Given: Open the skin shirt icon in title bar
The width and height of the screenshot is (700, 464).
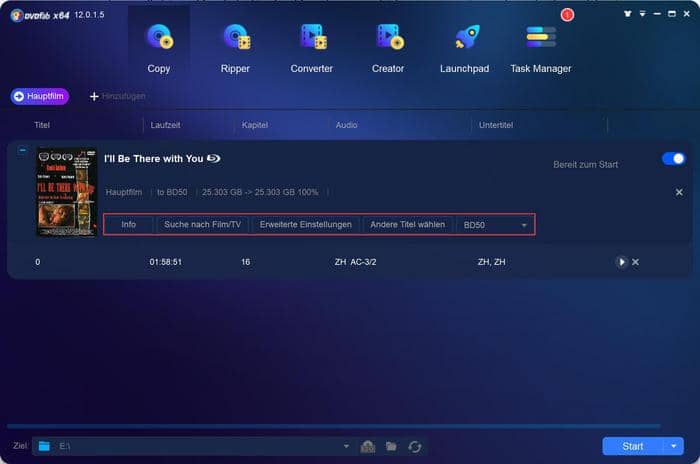Looking at the screenshot, I should click(628, 14).
